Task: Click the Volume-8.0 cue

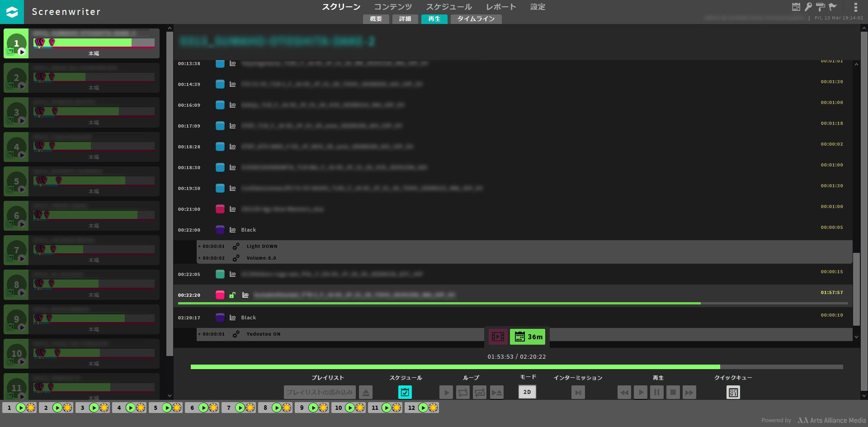Action: pos(261,258)
